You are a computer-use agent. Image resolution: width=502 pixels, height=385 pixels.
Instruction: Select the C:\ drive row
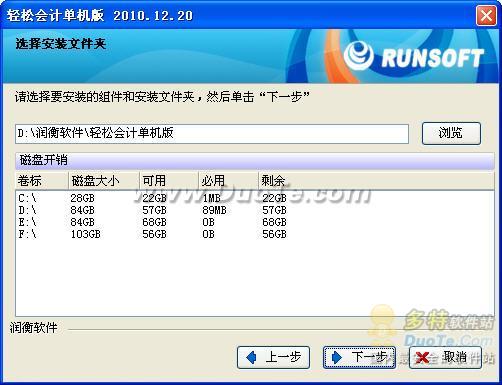(255, 198)
